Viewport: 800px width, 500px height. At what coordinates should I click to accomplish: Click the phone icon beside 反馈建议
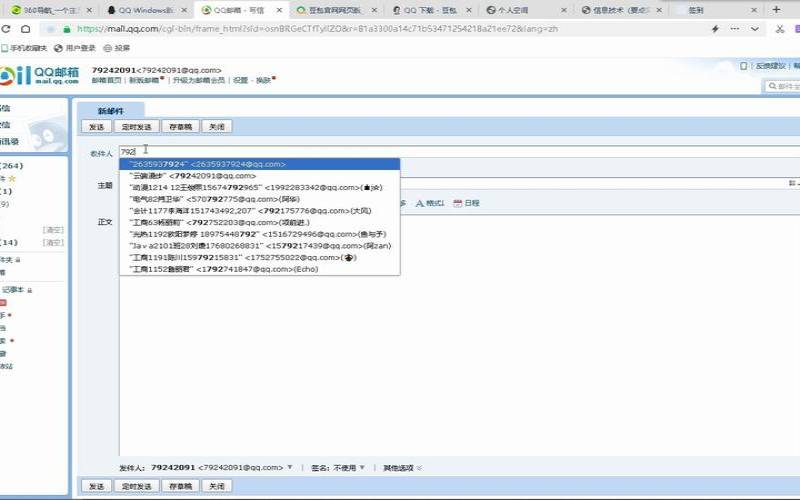[743, 66]
